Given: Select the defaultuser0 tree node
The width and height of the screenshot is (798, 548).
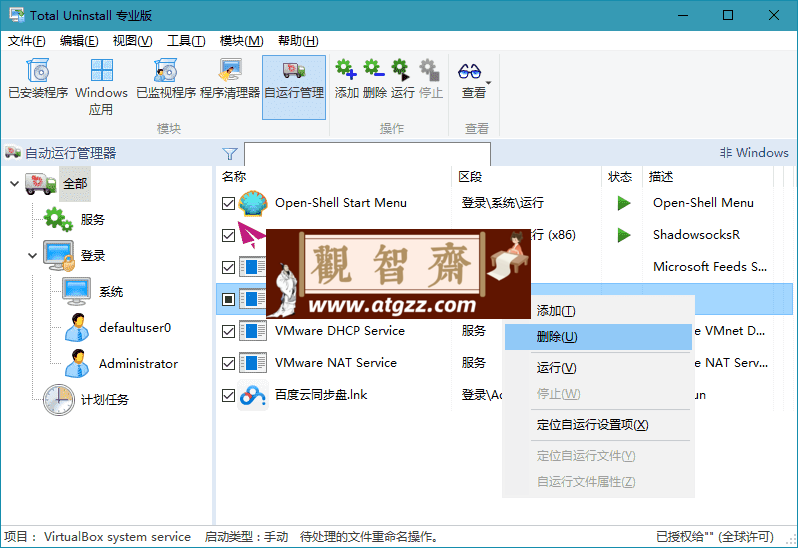Looking at the screenshot, I should (x=135, y=328).
